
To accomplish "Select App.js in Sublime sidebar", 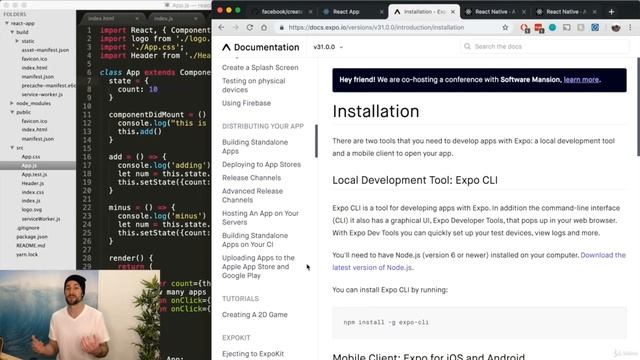I will 29,165.
